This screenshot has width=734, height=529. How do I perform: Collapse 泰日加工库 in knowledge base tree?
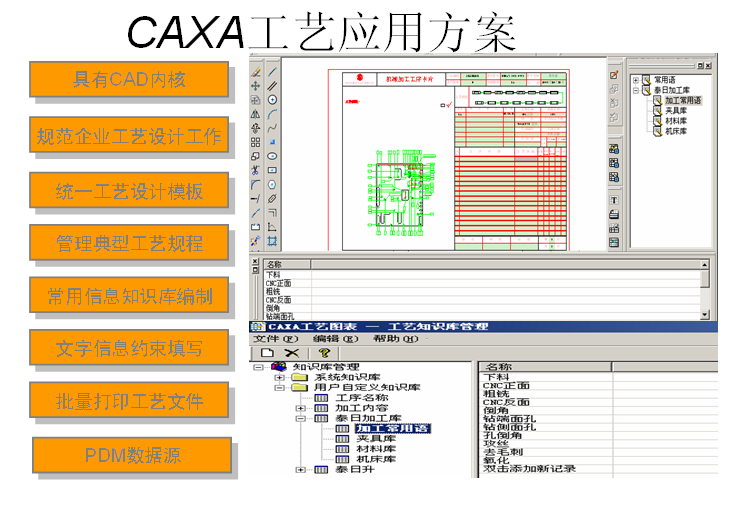[300, 419]
